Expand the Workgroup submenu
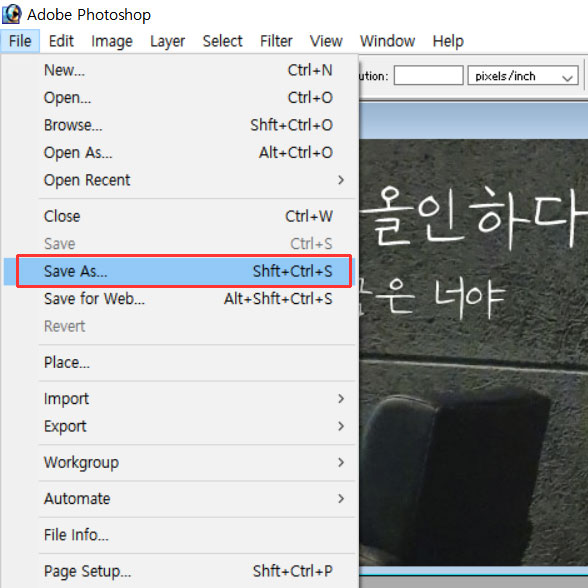Screen dimensions: 588x588 (179, 462)
